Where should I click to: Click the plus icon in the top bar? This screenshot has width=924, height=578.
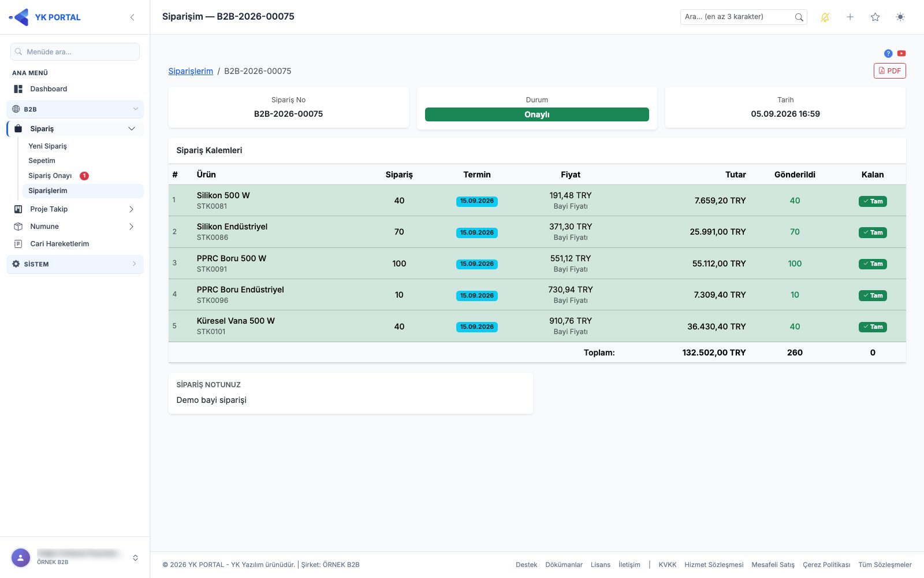click(850, 17)
